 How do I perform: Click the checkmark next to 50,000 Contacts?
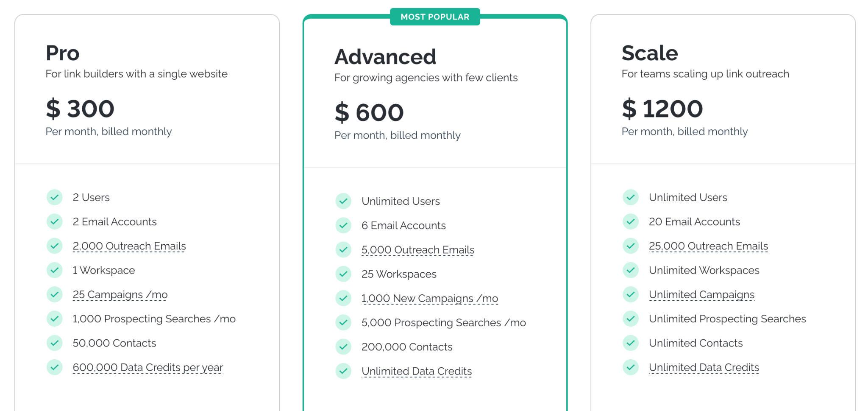pyautogui.click(x=55, y=343)
